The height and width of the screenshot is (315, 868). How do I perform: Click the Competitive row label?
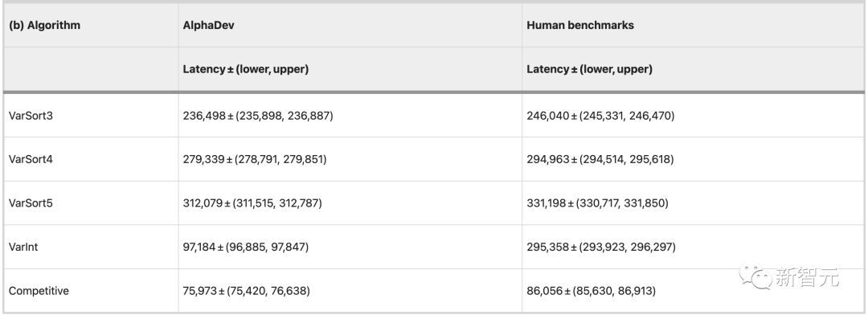coord(39,291)
